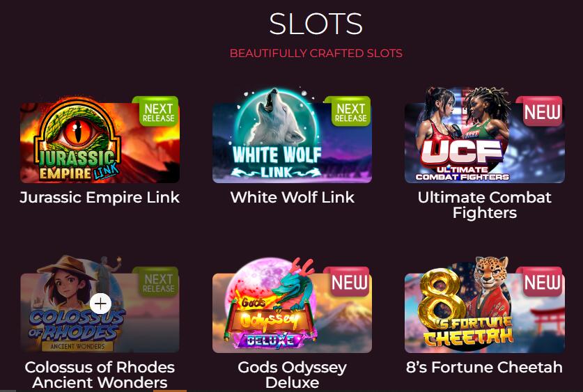583x392 pixels.
Task: Click the New badge on Ultimate Combat Fighters
Action: [x=539, y=111]
